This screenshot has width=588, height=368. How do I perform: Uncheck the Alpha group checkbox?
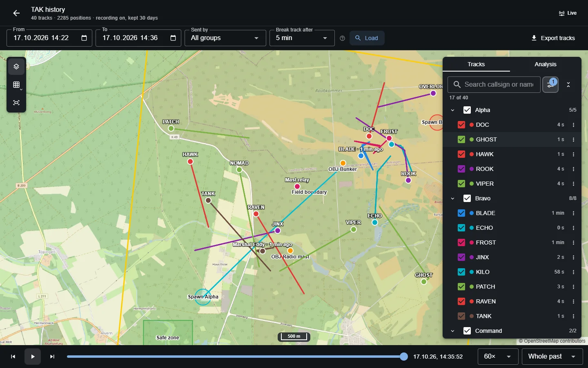[467, 110]
